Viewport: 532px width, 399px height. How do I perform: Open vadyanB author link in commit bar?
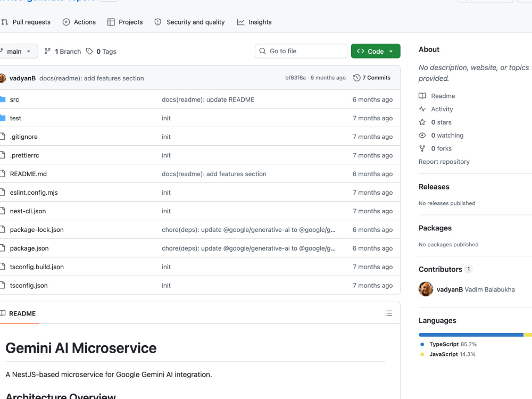point(22,78)
